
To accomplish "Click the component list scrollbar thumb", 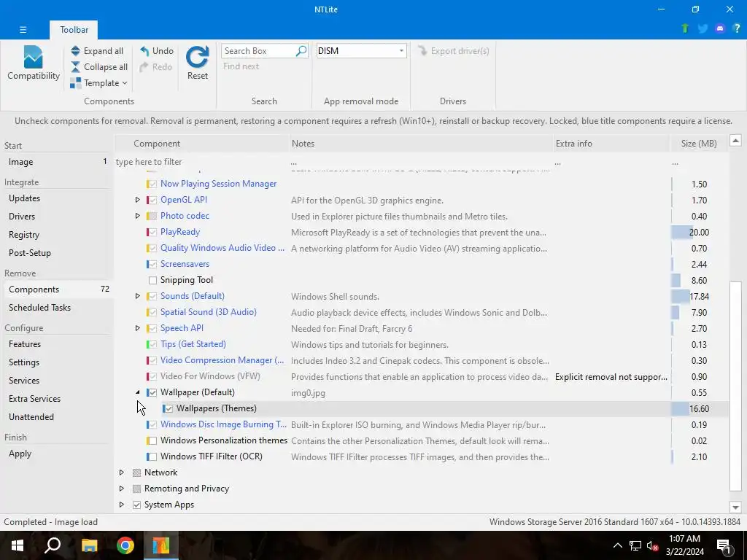I will [735, 386].
